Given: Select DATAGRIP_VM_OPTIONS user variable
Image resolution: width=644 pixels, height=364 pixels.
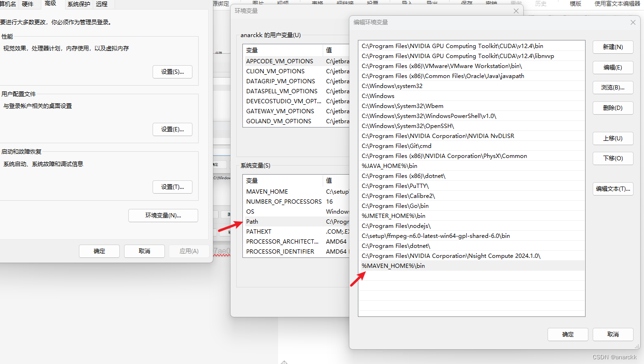Looking at the screenshot, I should click(296, 81).
